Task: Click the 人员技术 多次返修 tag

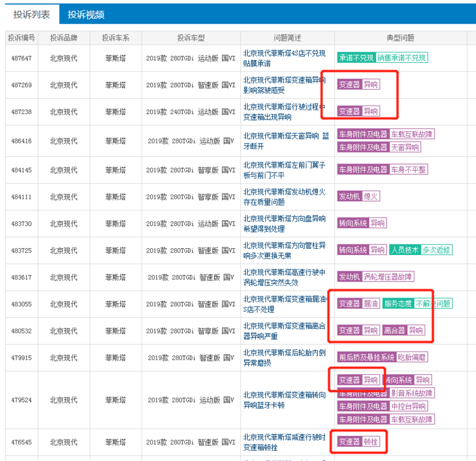Action: pyautogui.click(x=420, y=250)
